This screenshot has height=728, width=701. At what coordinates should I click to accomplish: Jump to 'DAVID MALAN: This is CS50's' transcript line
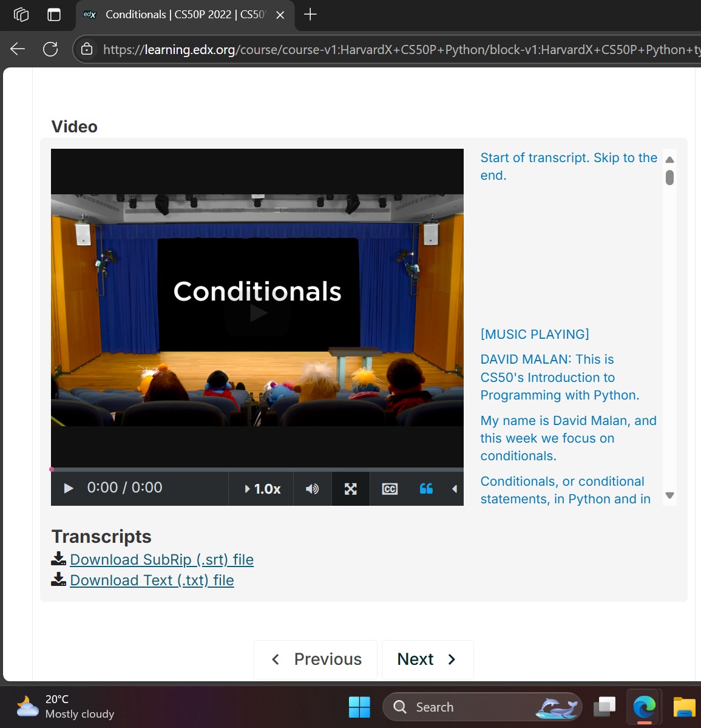560,377
